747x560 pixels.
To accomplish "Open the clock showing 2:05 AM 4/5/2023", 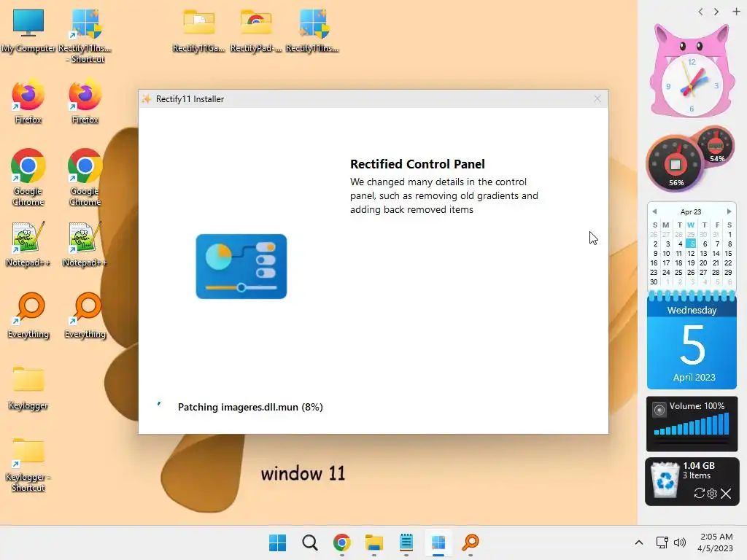I will tap(716, 542).
